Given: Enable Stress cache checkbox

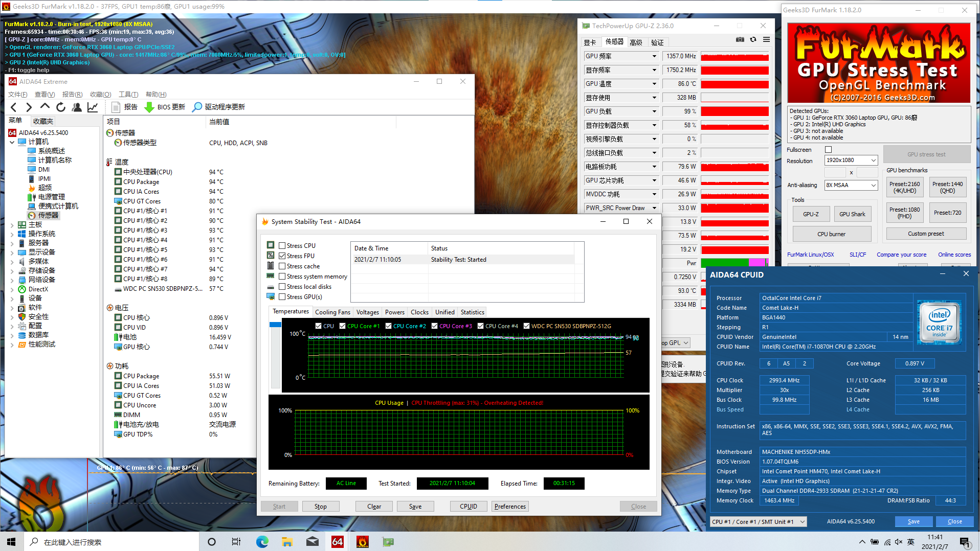Looking at the screenshot, I should click(282, 266).
